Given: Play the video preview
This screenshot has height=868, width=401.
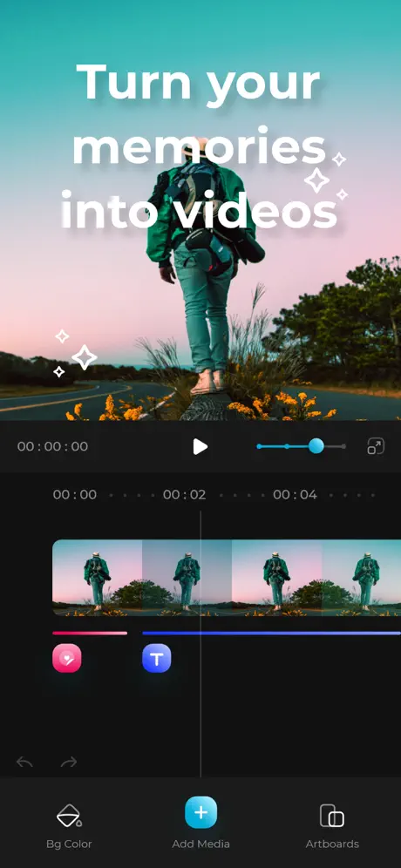Looking at the screenshot, I should pyautogui.click(x=200, y=446).
